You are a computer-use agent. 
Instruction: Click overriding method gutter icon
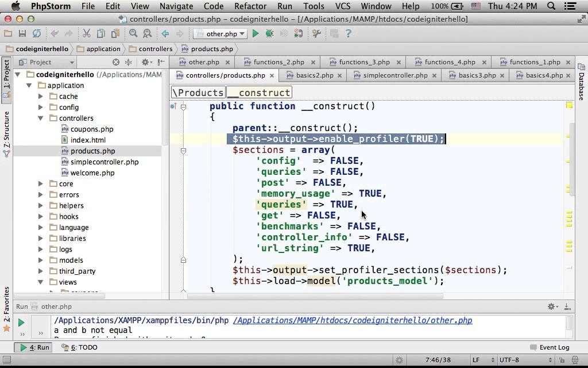tap(173, 106)
